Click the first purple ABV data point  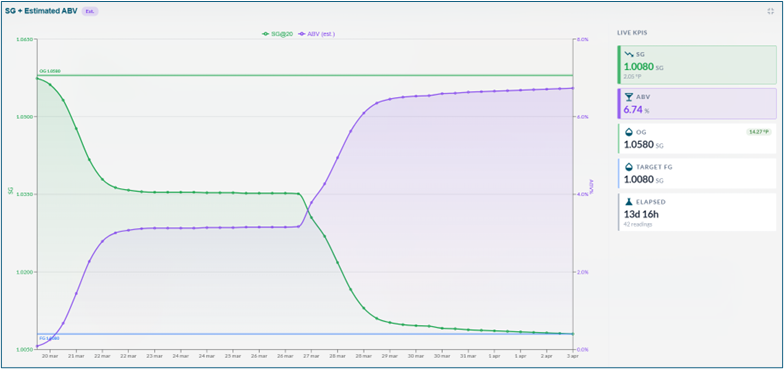pyautogui.click(x=38, y=346)
